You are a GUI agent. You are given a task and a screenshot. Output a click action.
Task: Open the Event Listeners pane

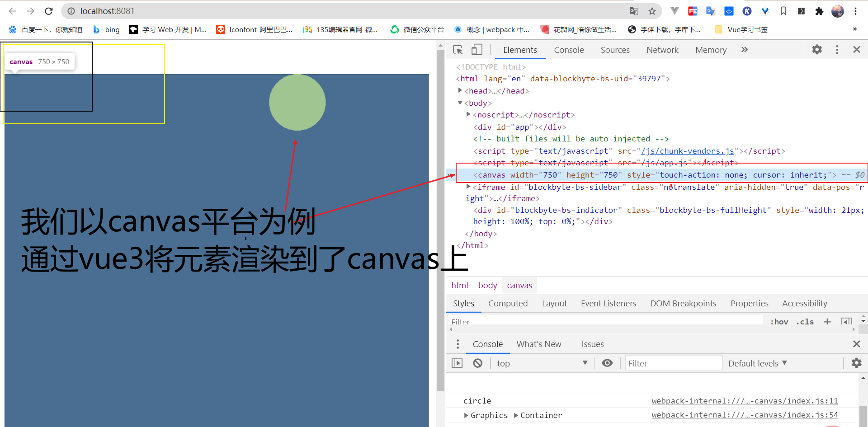tap(608, 303)
